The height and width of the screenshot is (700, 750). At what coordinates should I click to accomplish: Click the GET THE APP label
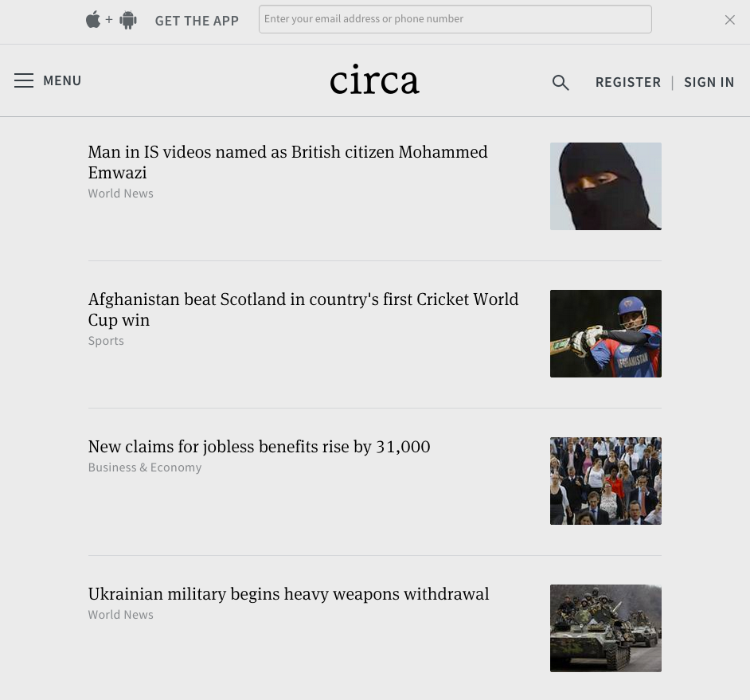click(x=197, y=21)
